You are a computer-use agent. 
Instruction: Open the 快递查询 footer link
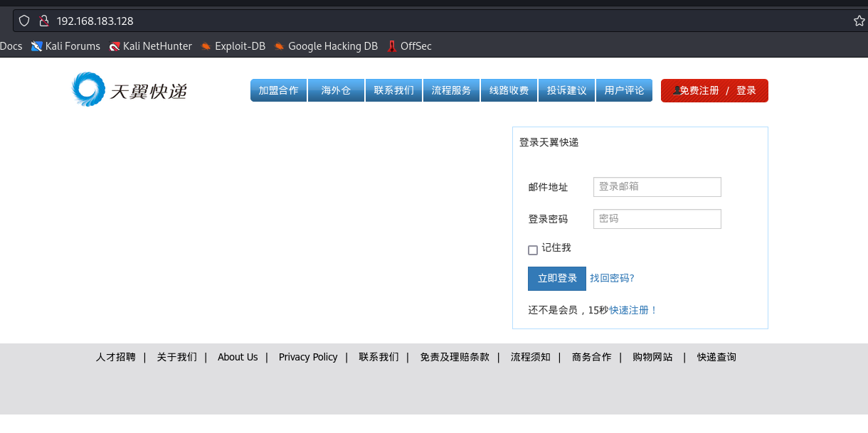pyautogui.click(x=716, y=357)
